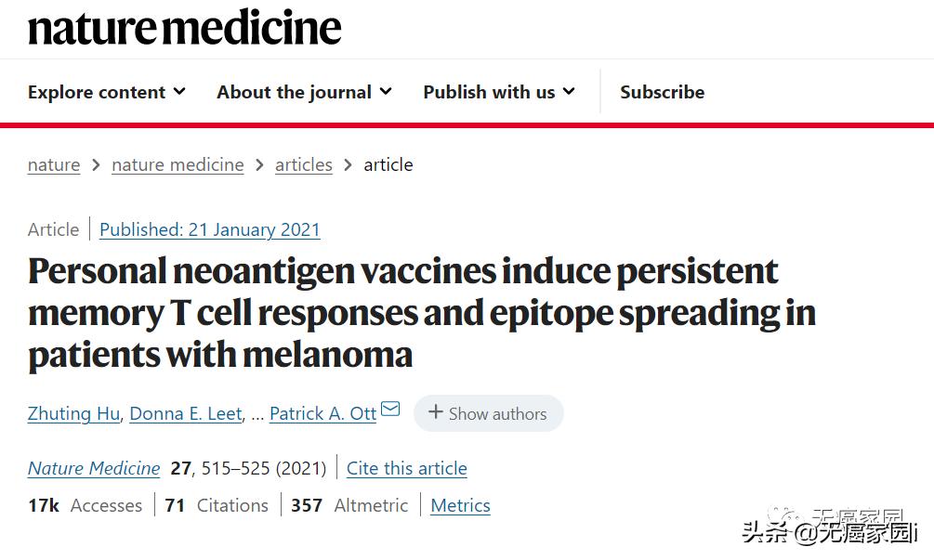Viewport: 934px width, 560px height.
Task: Click the Published: 21 January 2021 link
Action: pyautogui.click(x=210, y=229)
